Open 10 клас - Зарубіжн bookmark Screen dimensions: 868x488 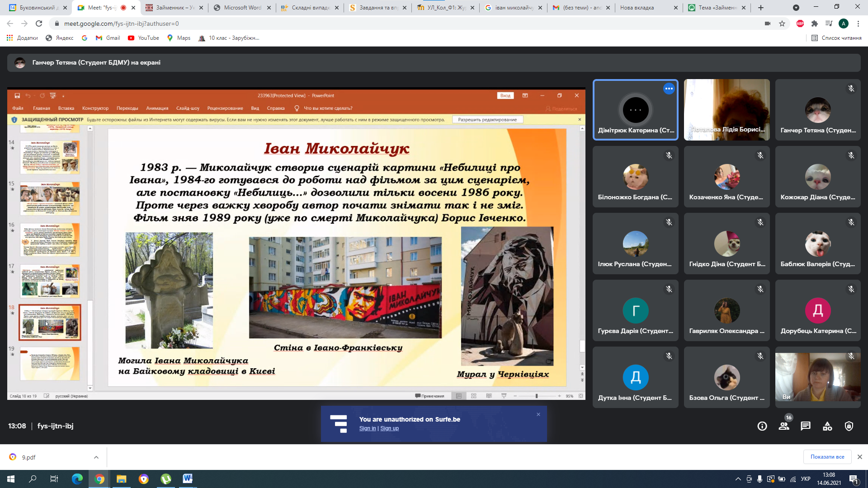[229, 38]
